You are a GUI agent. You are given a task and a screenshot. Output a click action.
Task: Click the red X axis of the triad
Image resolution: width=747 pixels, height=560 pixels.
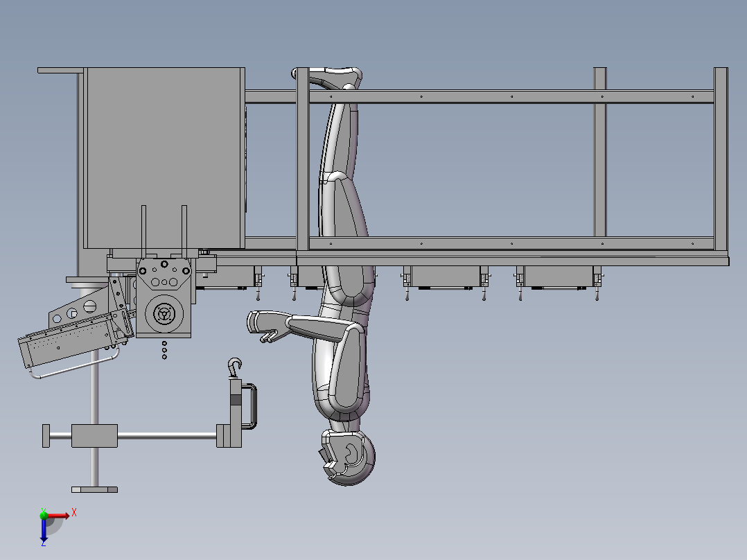[58, 516]
